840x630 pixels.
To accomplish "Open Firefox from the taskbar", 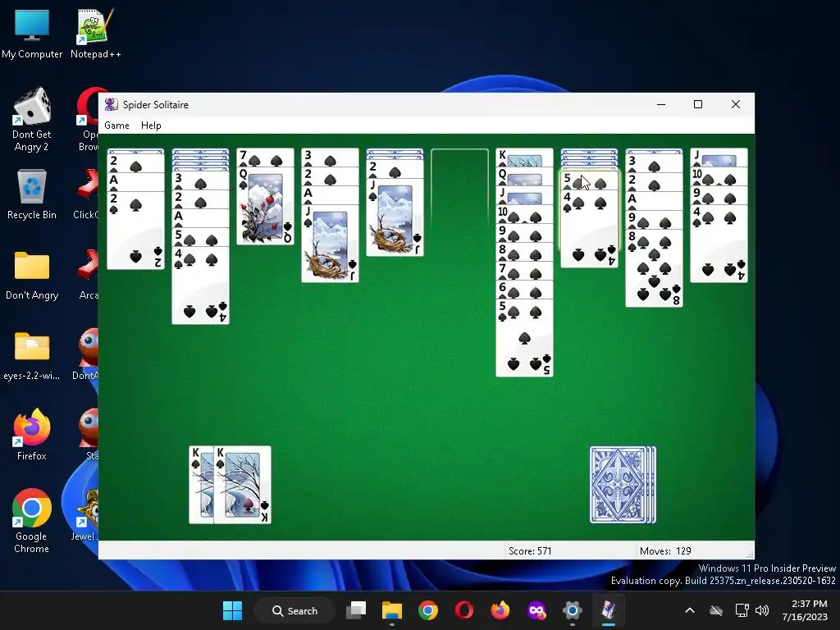I will pyautogui.click(x=500, y=610).
